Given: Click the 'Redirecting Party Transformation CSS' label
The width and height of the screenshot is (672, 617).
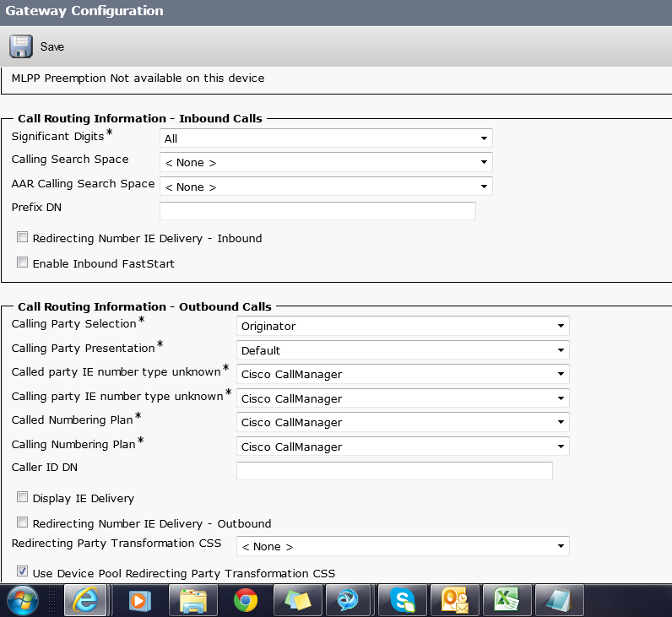Looking at the screenshot, I should [x=117, y=544].
